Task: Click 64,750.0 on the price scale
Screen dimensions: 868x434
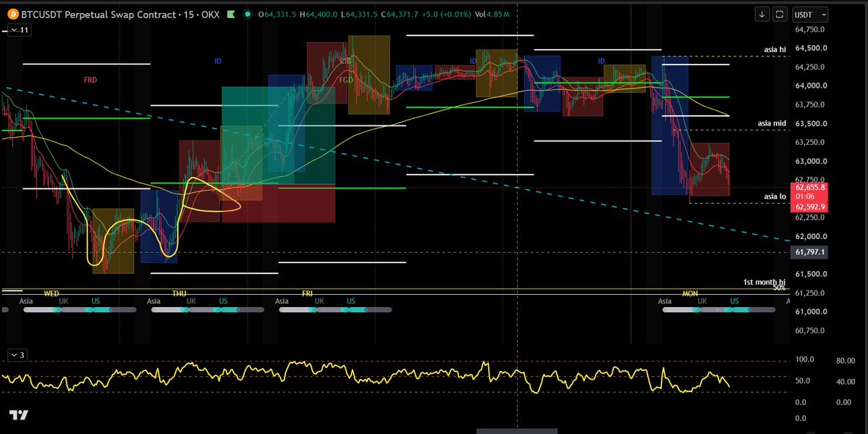Action: coord(811,30)
